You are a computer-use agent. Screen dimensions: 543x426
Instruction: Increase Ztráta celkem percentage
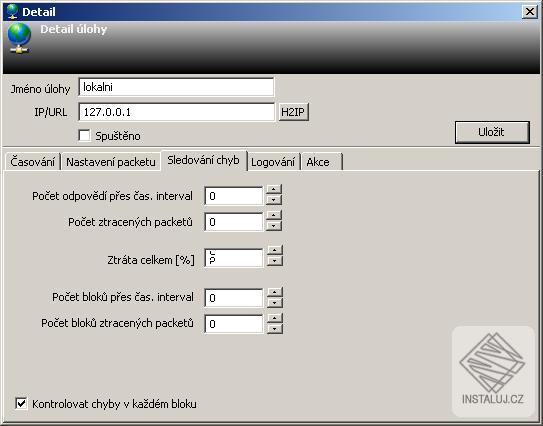275,250
